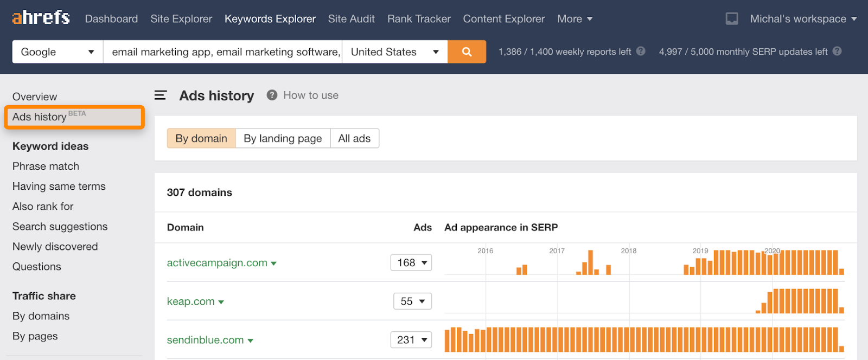Image resolution: width=868 pixels, height=360 pixels.
Task: Click the orange search magnifier button
Action: 467,52
